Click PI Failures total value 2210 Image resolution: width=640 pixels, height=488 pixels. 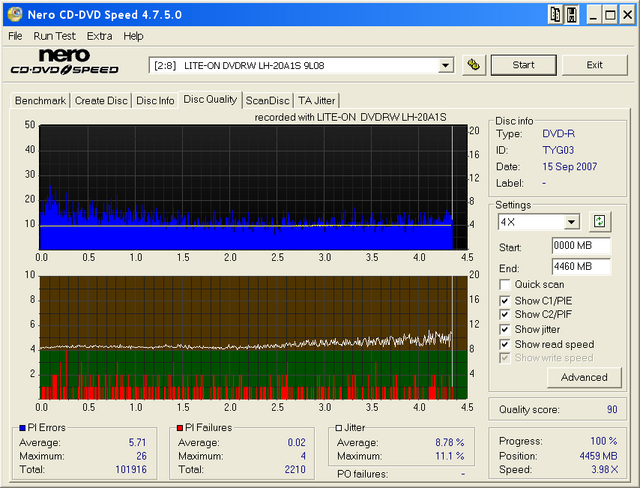point(295,469)
